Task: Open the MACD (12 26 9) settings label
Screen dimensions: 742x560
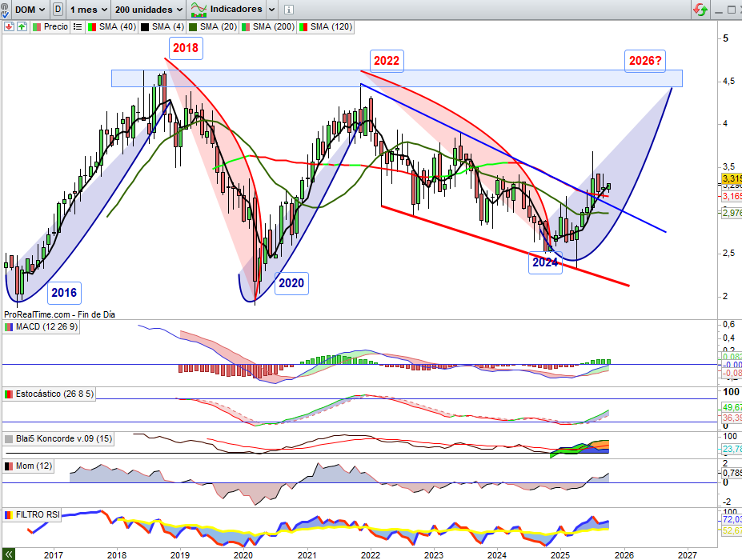Action: [50, 327]
